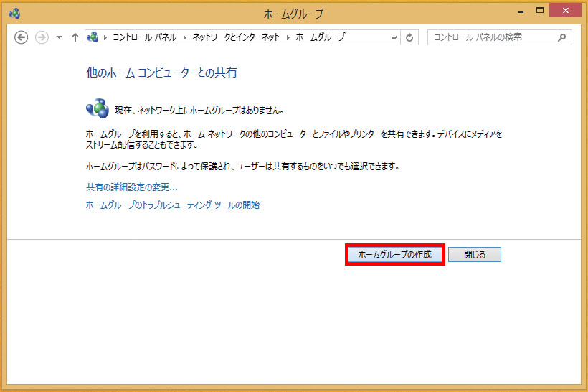Open the link 共有の詳細設定の変更...
Screen dimensions: 588x392
[132, 187]
